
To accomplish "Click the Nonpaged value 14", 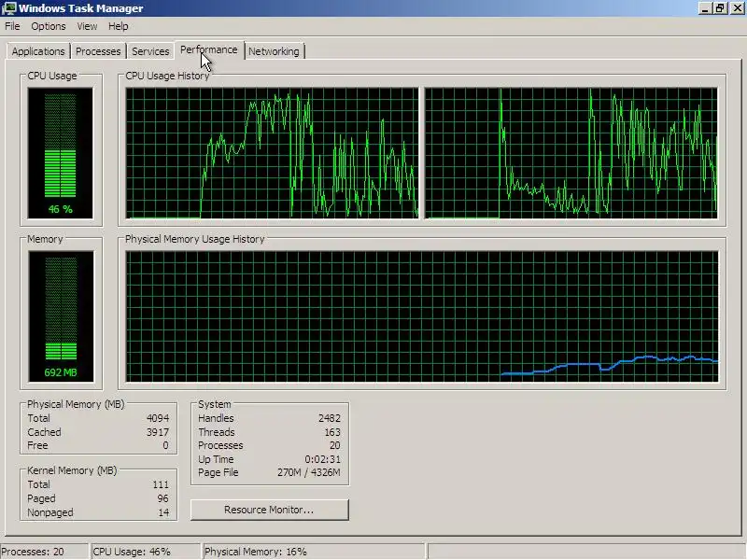I will click(x=163, y=512).
